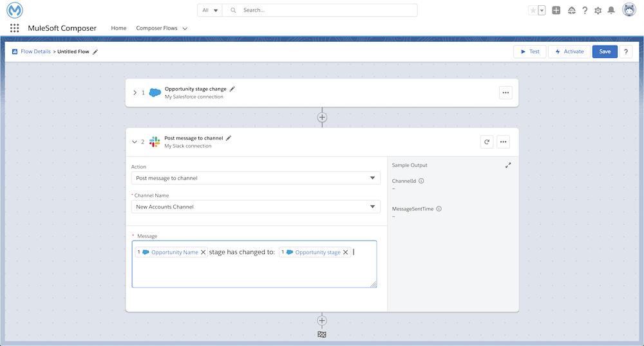Screen dimensions: 644x346
Task: Edit the Opportunity stage change step name
Action: [232, 89]
